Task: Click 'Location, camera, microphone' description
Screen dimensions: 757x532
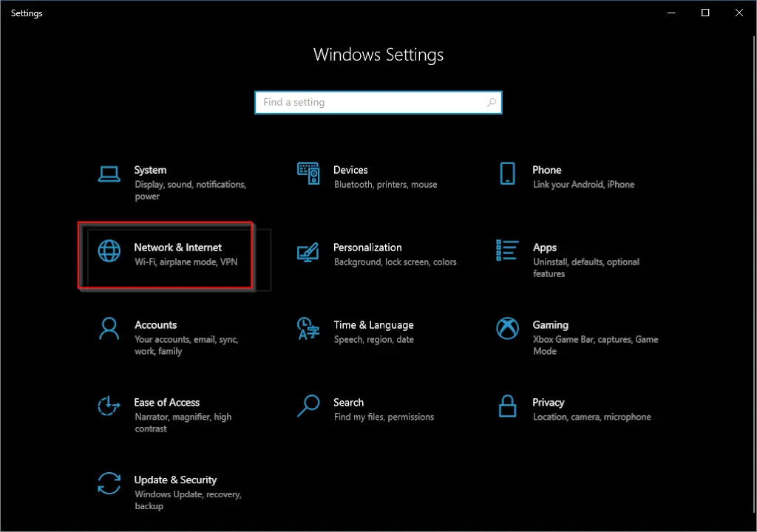Action: (592, 417)
